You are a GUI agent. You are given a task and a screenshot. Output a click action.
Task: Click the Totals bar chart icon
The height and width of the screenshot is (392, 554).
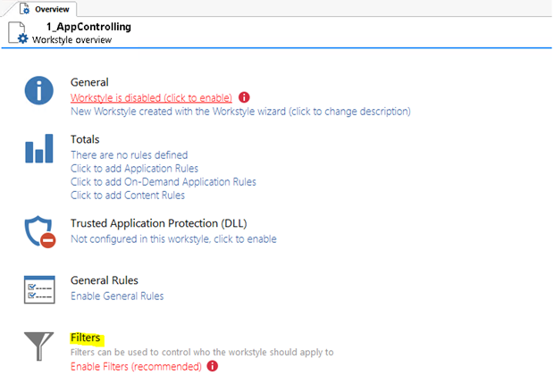click(x=39, y=148)
